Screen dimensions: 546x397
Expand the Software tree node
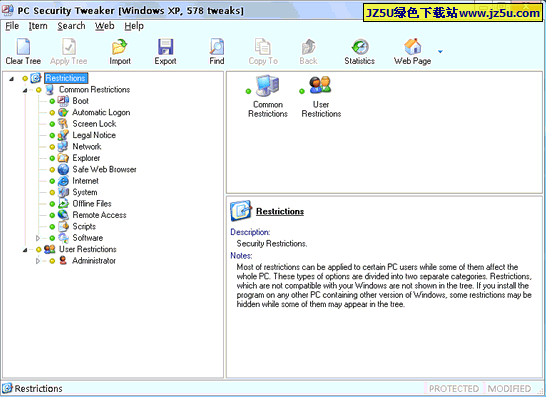[38, 238]
